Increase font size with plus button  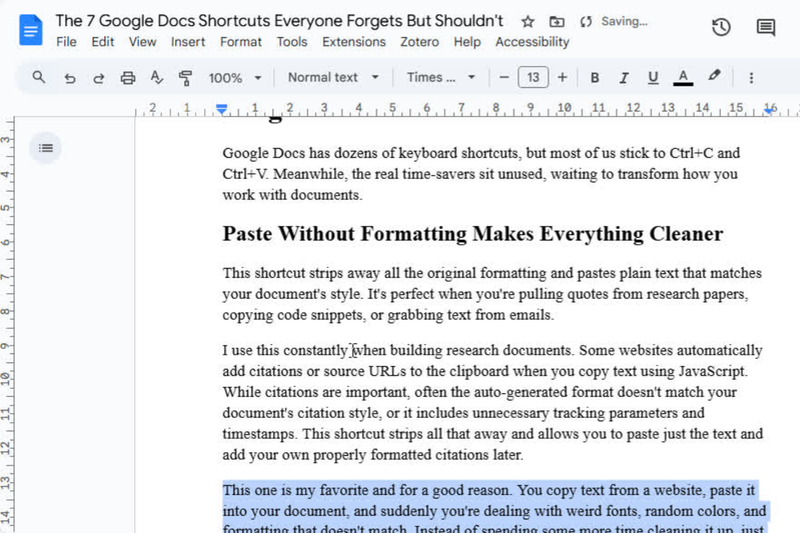(x=562, y=78)
